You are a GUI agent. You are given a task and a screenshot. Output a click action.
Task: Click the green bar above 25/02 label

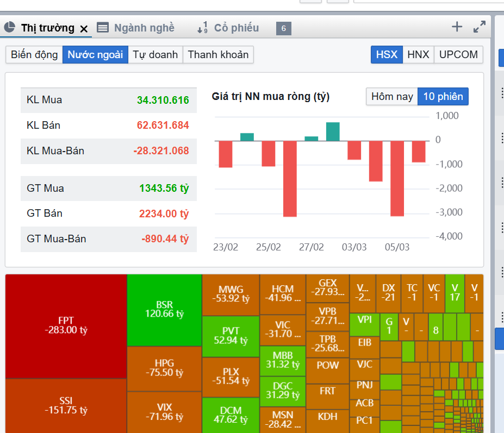click(x=247, y=137)
